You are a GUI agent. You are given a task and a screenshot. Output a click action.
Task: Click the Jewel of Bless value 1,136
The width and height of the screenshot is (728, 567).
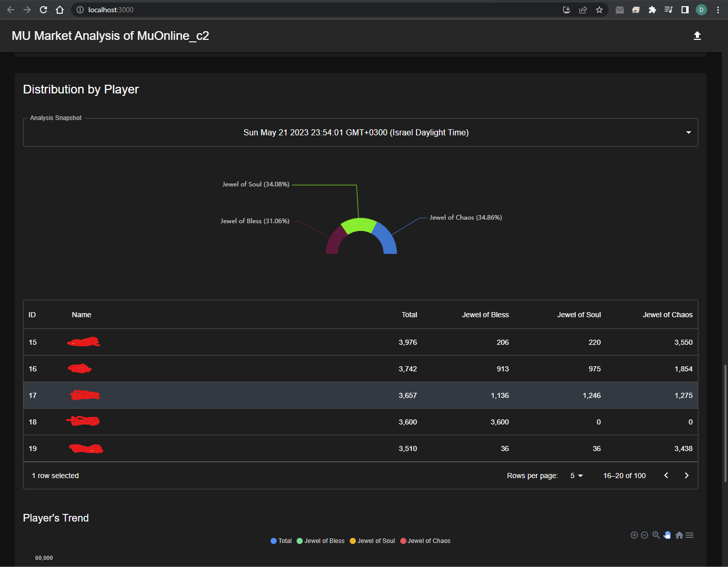point(500,395)
